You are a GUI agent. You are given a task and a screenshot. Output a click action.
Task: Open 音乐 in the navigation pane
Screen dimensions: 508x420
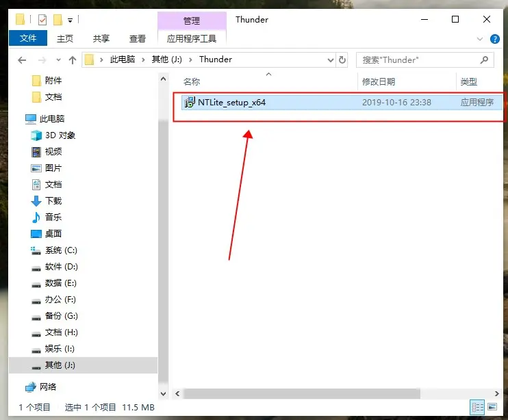[47, 217]
